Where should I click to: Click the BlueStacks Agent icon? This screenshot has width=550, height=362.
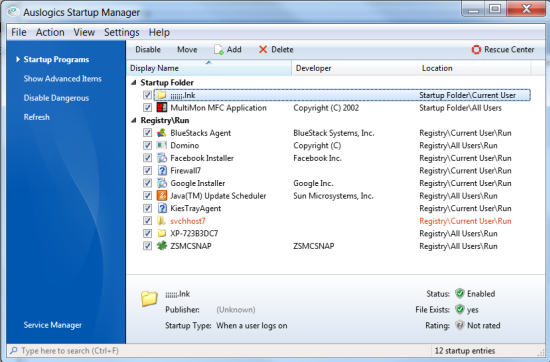point(162,133)
